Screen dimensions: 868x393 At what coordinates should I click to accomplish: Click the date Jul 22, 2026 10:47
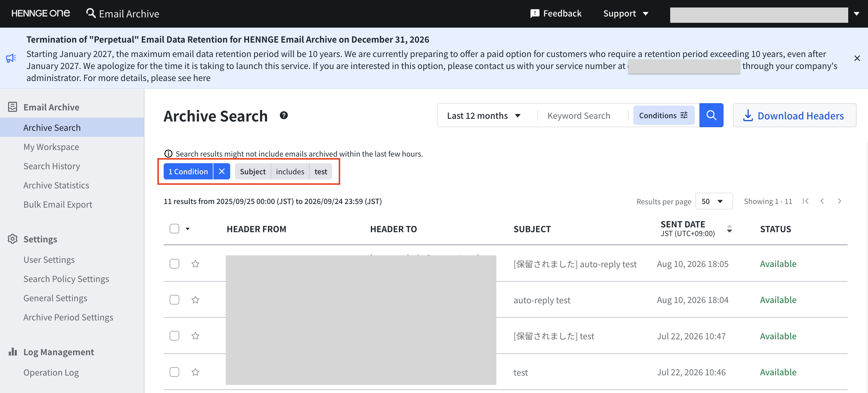pos(691,336)
